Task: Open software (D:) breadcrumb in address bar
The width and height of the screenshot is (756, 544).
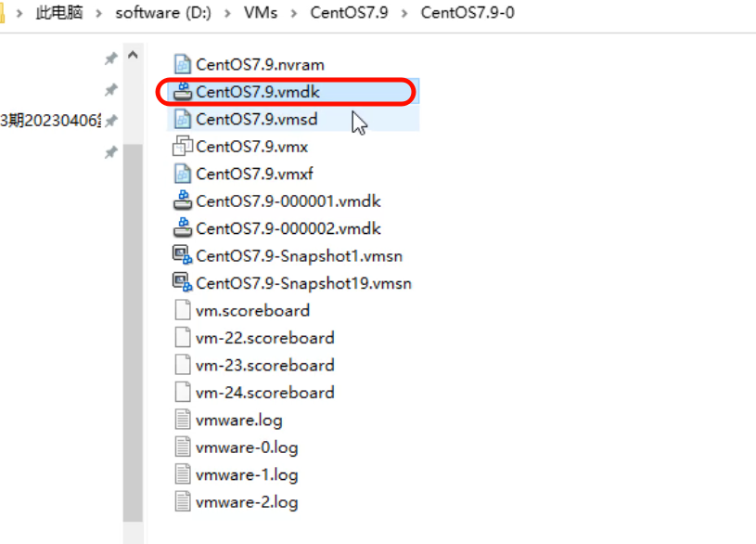Action: coord(162,14)
